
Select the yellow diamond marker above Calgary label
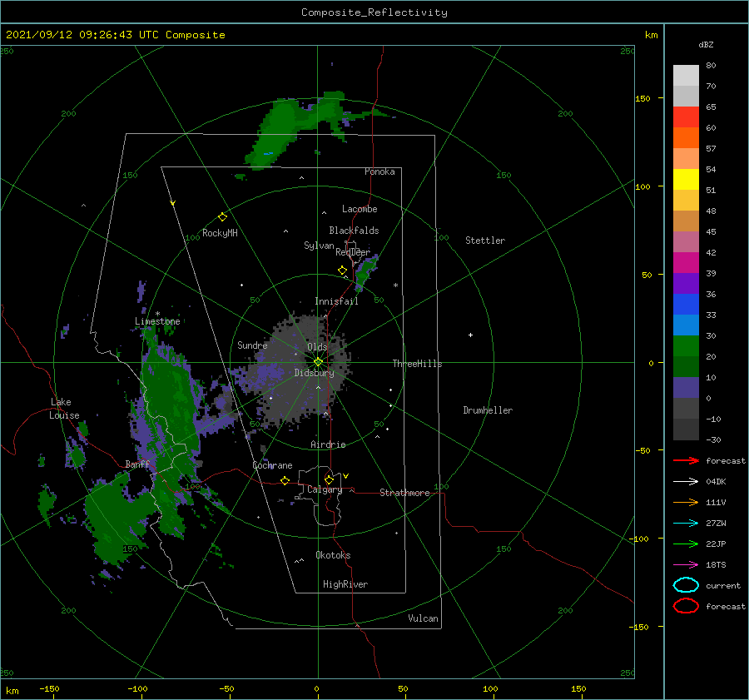(329, 479)
